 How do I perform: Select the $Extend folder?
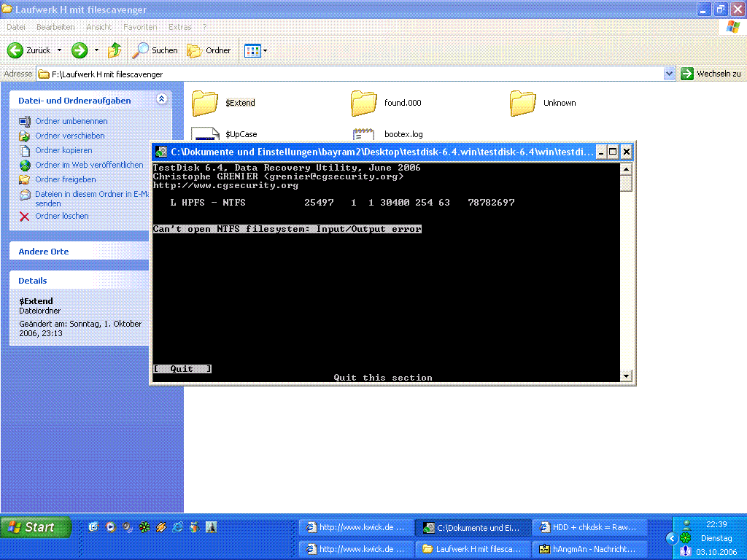pos(223,103)
